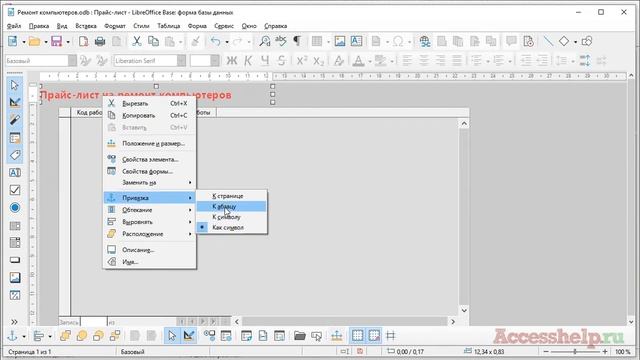Open the Save button dropdown arrow
This screenshot has width=640, height=360.
pos(68,42)
